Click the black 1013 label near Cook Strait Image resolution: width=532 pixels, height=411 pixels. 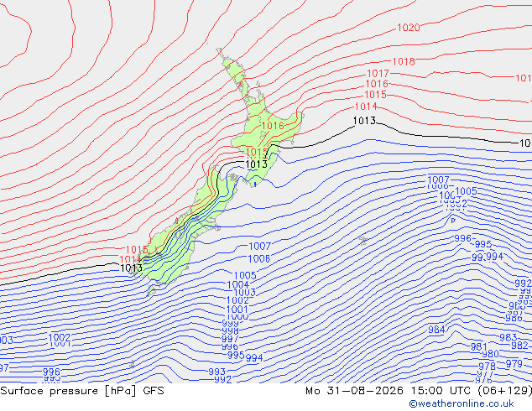[257, 164]
